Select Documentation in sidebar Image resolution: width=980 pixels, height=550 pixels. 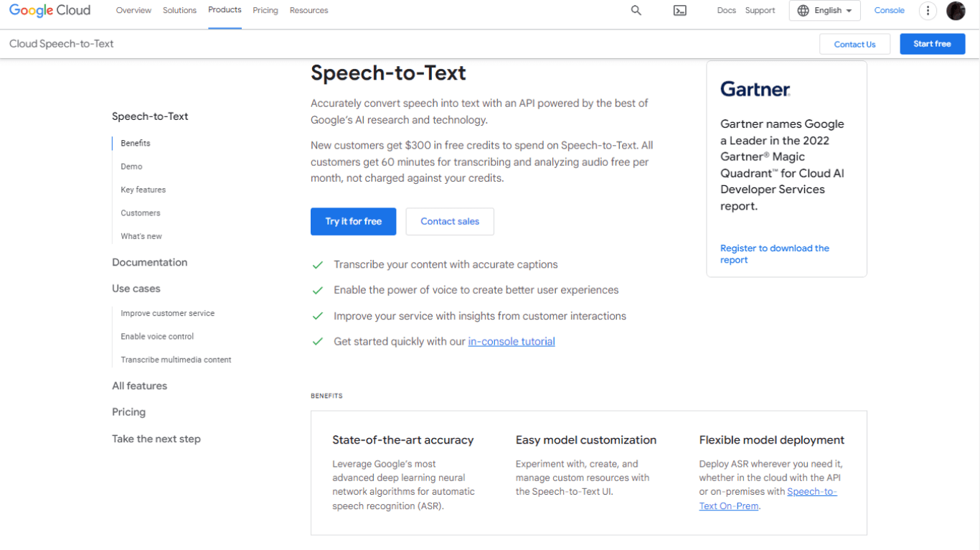coord(149,262)
